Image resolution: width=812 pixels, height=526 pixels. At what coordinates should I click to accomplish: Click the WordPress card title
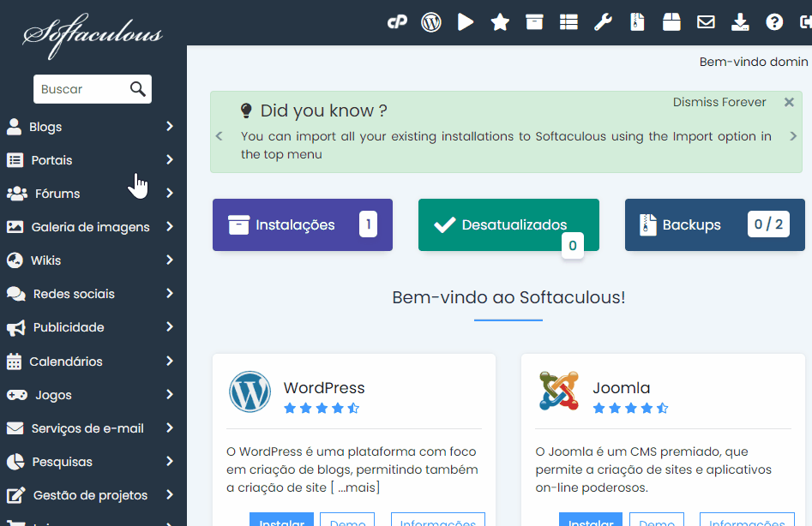pos(324,388)
